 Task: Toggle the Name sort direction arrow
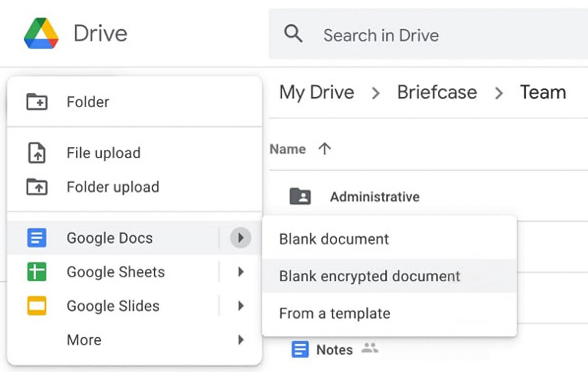coord(325,149)
